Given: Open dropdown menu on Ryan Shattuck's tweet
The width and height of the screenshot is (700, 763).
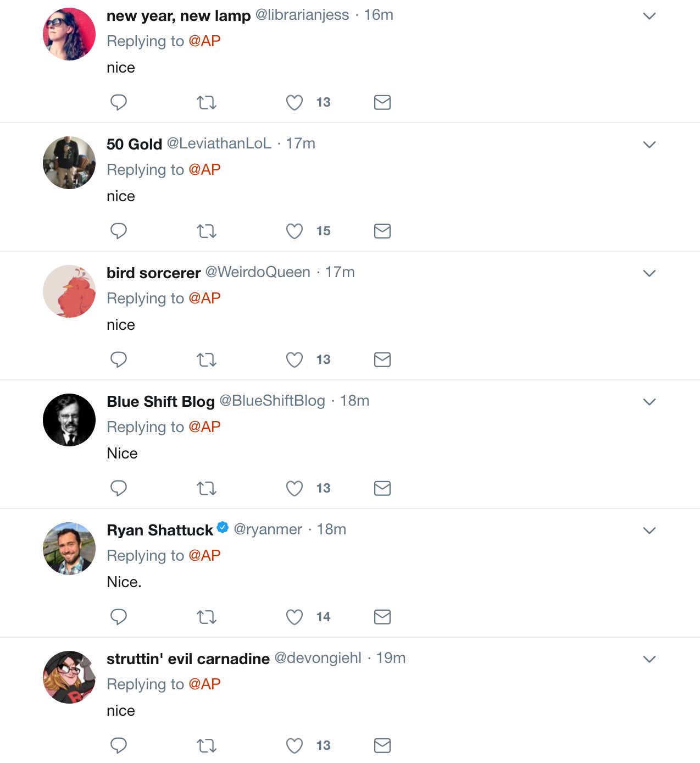Looking at the screenshot, I should (649, 530).
